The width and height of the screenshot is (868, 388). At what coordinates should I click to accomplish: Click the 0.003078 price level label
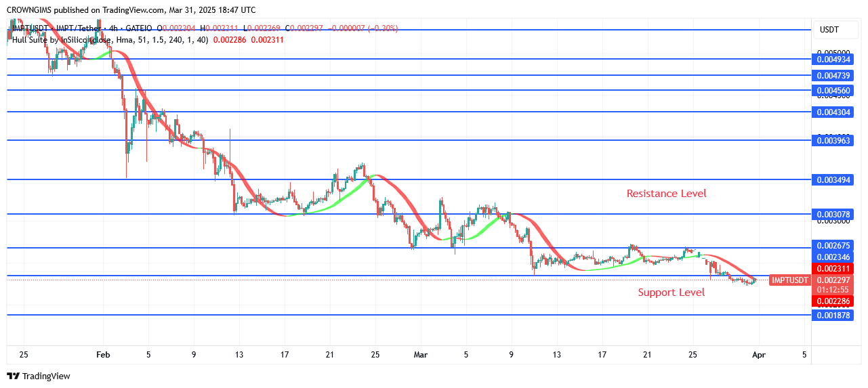833,215
